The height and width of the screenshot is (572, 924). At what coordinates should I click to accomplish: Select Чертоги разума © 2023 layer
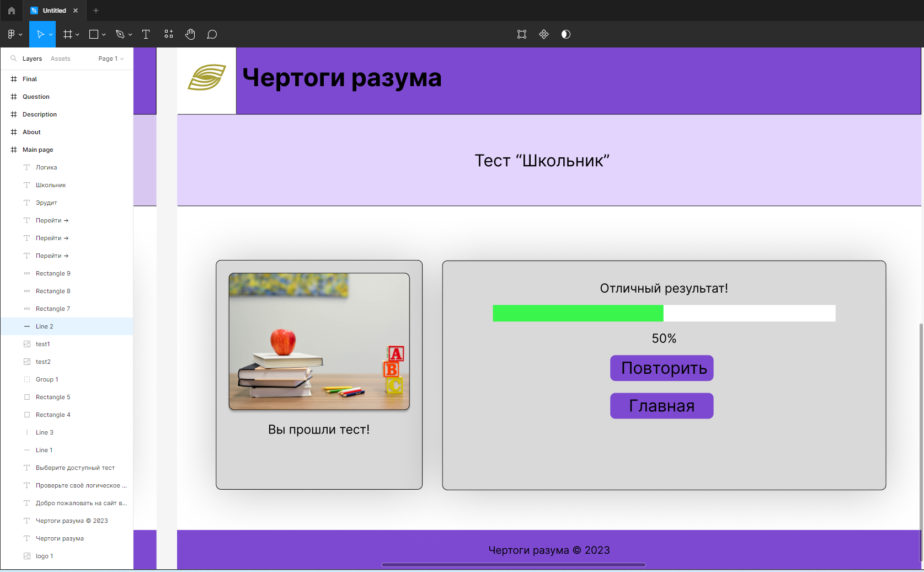click(x=67, y=521)
